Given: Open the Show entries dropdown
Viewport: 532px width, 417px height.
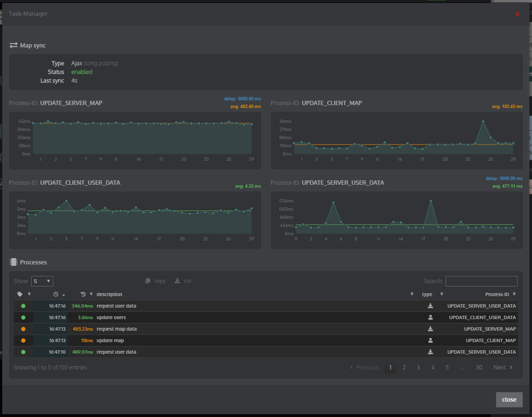Looking at the screenshot, I should pos(42,281).
